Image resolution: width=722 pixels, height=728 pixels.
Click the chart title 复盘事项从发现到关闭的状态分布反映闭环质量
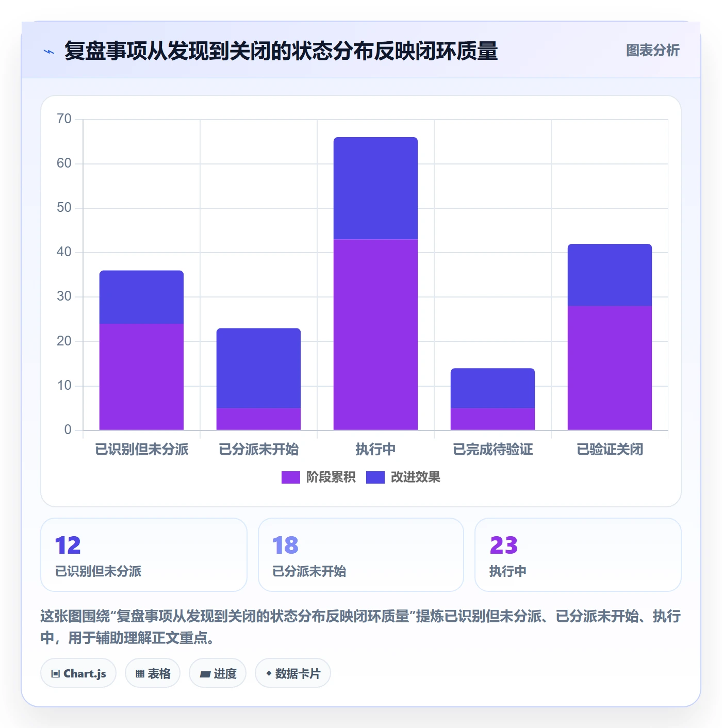[281, 51]
